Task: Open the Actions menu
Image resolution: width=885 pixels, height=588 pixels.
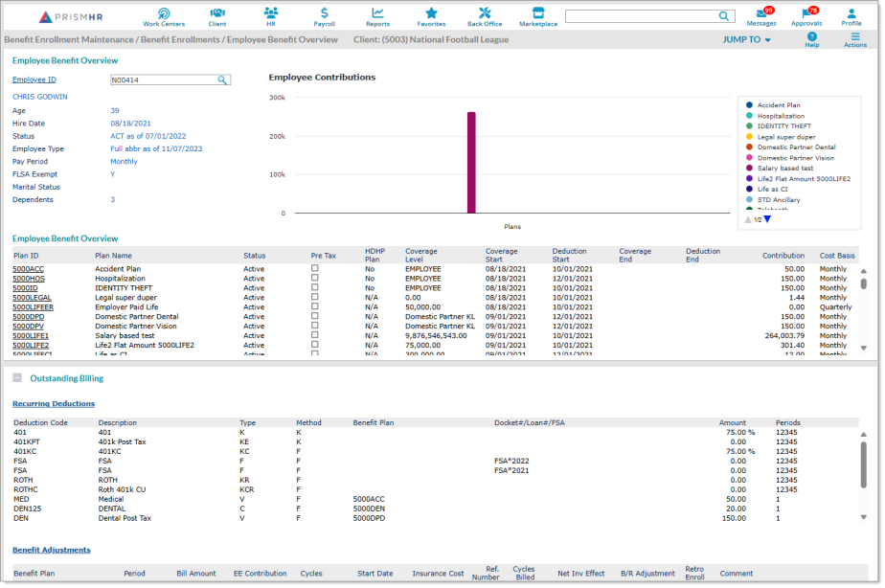Action: pyautogui.click(x=855, y=40)
